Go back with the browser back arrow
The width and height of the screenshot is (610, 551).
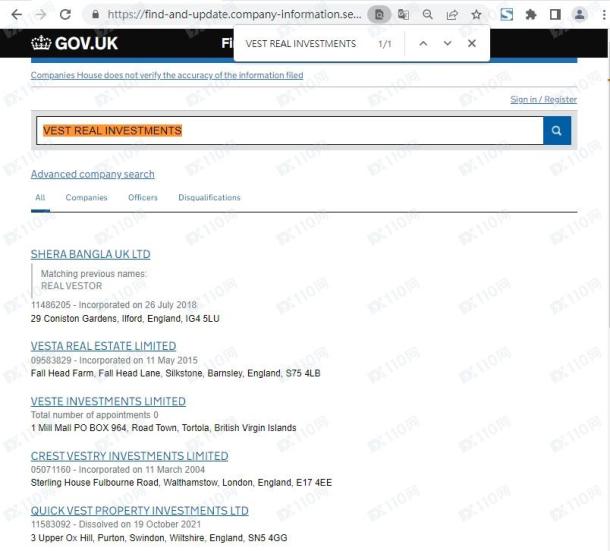click(17, 15)
